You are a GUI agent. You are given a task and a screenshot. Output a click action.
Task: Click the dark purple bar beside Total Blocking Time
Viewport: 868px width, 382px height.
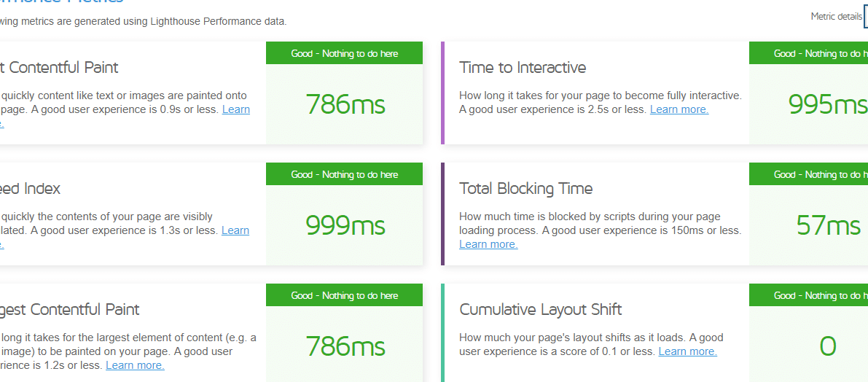coord(443,214)
